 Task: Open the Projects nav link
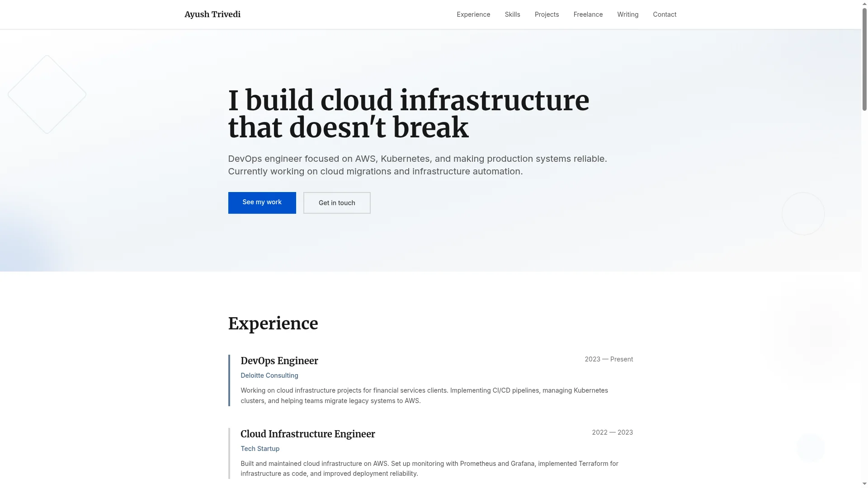point(547,14)
